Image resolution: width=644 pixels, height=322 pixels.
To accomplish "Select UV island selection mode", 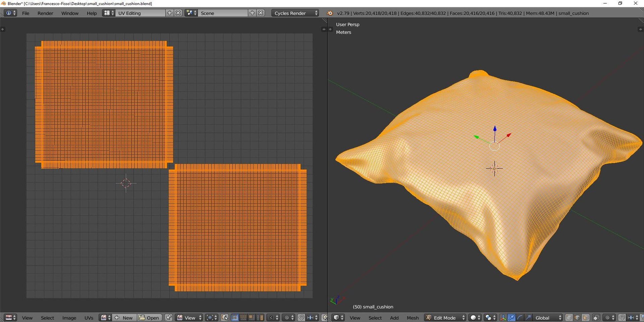I will (260, 318).
